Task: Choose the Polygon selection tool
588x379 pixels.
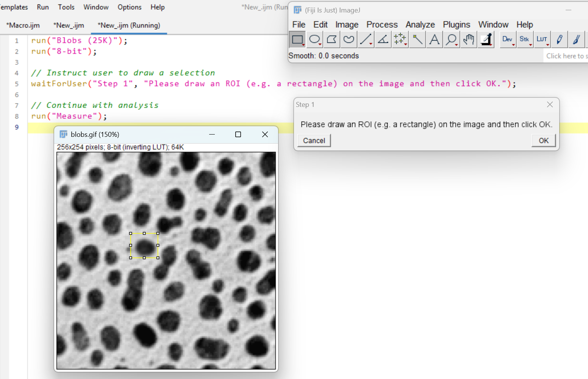Action: pos(332,39)
